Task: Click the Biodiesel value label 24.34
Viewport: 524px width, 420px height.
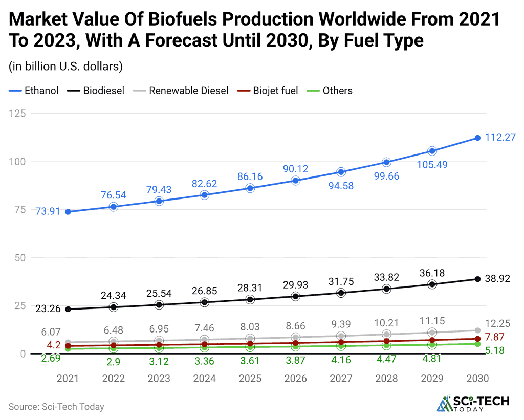Action: 114,295
